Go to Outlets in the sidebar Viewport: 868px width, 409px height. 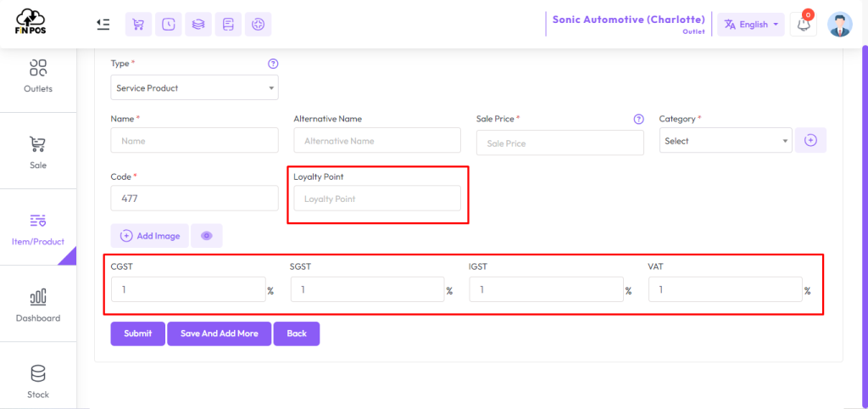(38, 76)
